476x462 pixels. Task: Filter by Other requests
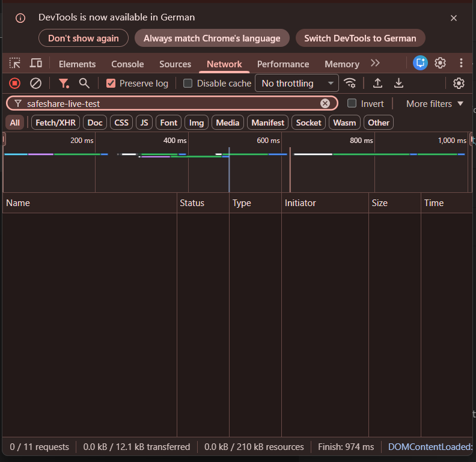379,123
